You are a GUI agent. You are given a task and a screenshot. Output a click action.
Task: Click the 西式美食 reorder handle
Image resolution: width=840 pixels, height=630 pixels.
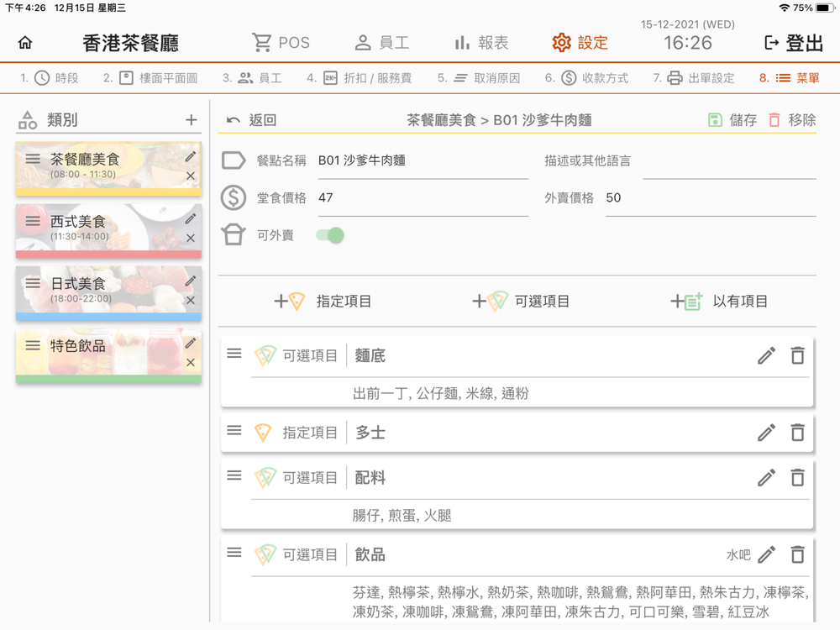[33, 221]
